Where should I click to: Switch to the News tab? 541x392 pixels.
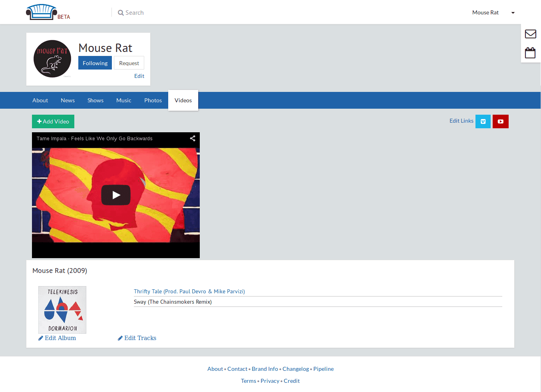(68, 100)
